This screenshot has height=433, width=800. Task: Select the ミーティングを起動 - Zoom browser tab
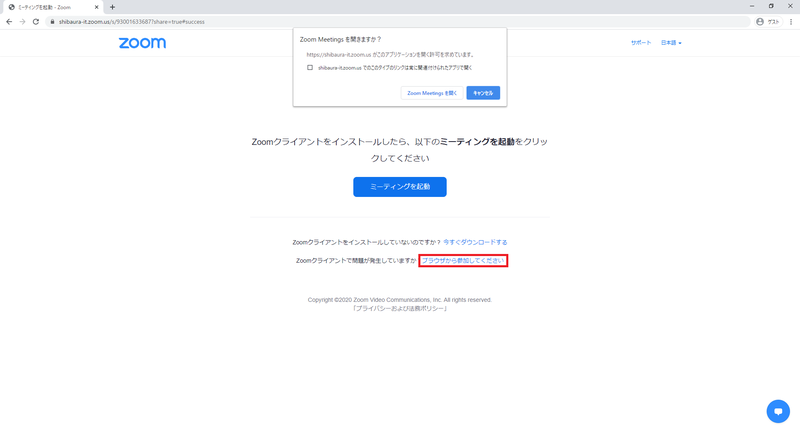[51, 7]
